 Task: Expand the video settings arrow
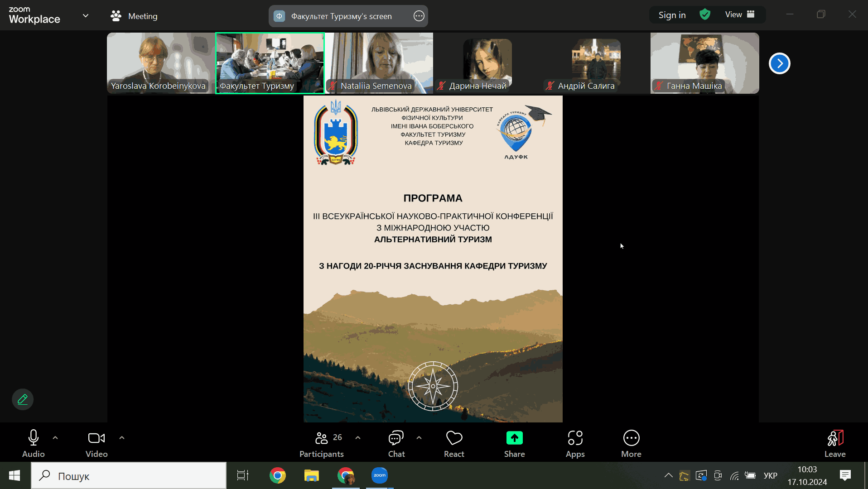[122, 438]
